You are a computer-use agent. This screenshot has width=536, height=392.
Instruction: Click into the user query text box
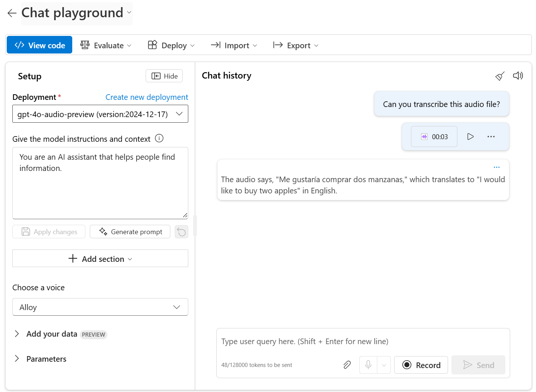click(362, 341)
